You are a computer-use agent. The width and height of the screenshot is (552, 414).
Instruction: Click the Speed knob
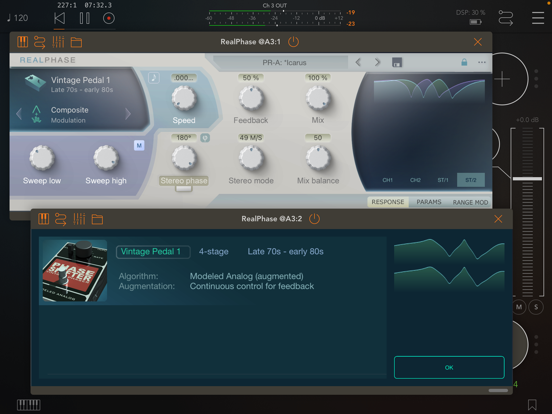tap(184, 99)
